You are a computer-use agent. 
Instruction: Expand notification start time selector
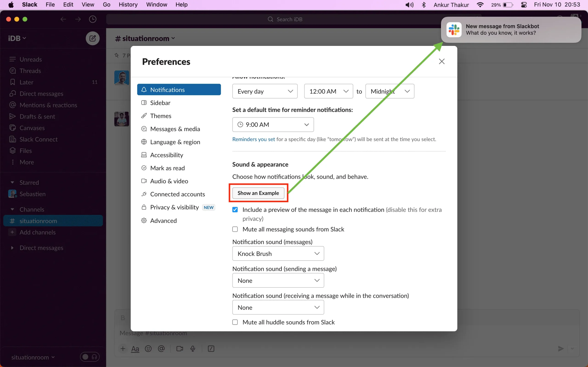click(328, 91)
